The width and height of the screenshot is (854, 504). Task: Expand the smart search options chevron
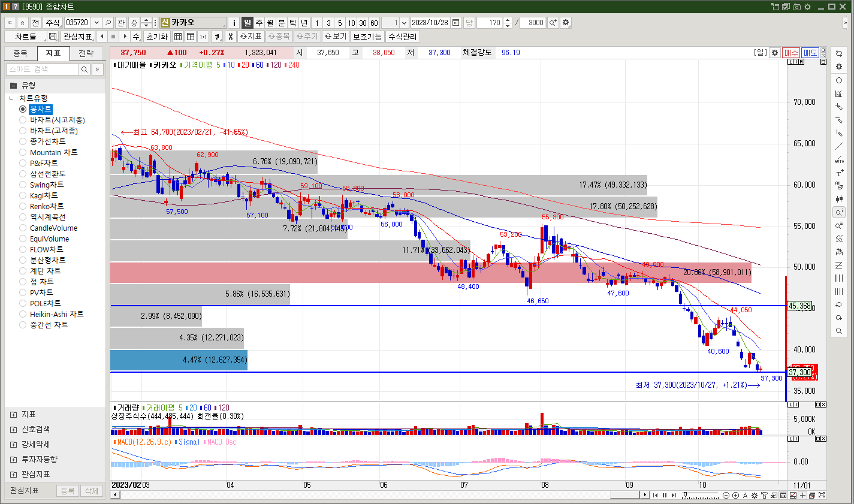(x=97, y=70)
